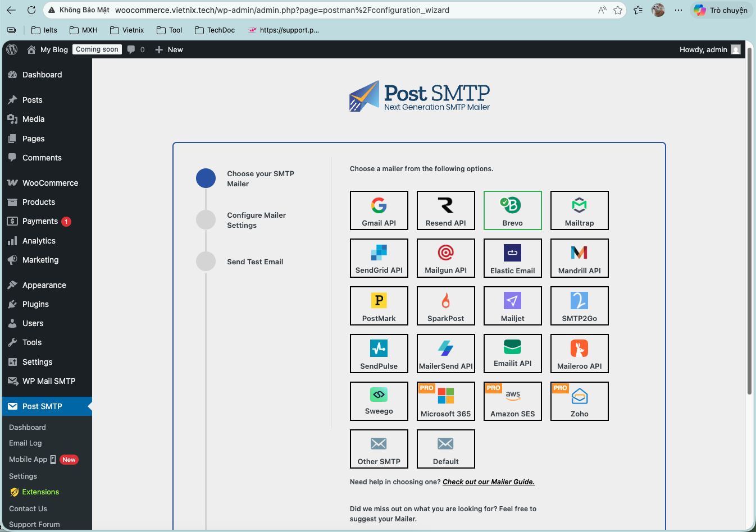The image size is (756, 532).
Task: Open the WooCommerce sidebar menu
Action: click(x=50, y=183)
